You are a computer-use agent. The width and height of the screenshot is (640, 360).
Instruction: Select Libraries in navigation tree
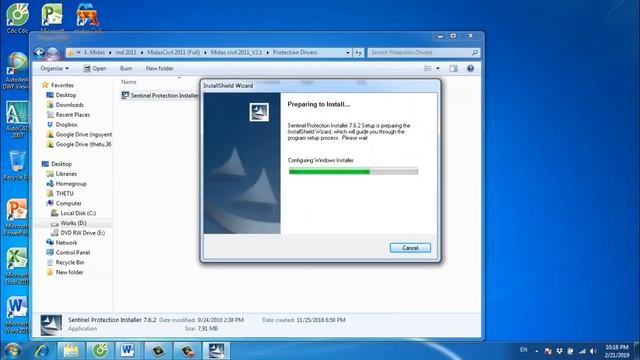[x=62, y=174]
